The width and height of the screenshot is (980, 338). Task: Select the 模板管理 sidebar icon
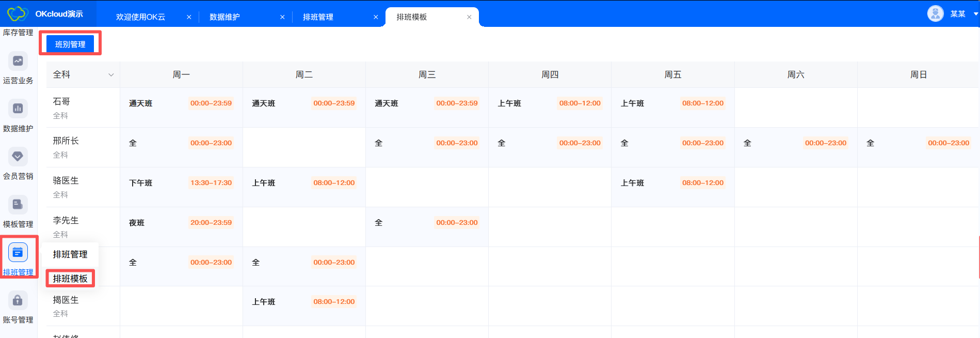(18, 205)
